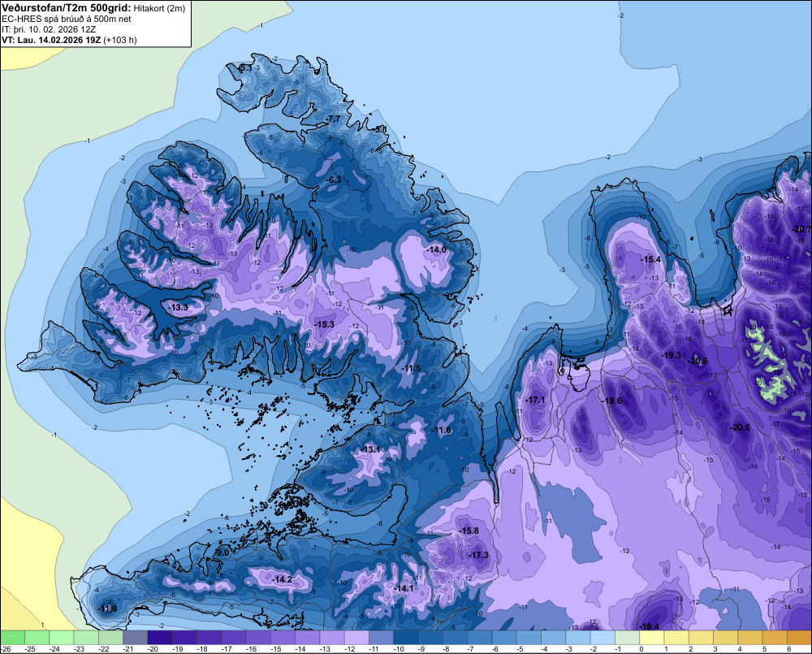The width and height of the screenshot is (812, 654).
Task: Click the legend swatch labeled -4
Action: pos(554,638)
